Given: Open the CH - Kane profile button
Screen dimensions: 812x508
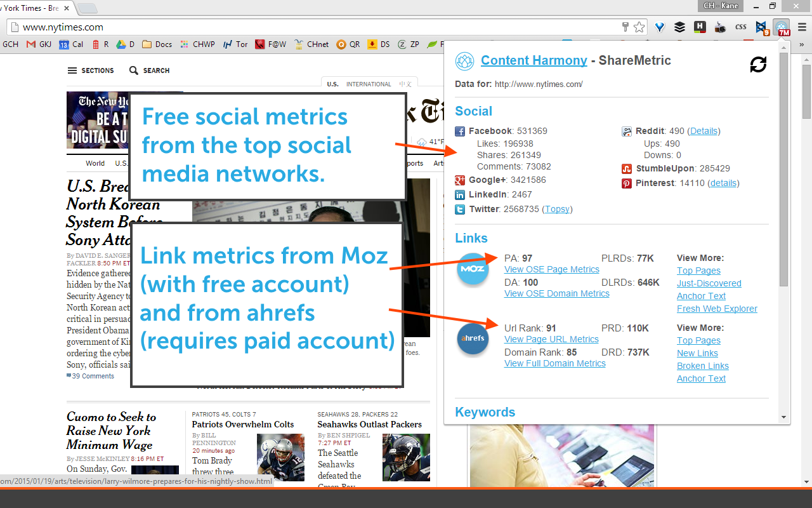Looking at the screenshot, I should point(721,6).
